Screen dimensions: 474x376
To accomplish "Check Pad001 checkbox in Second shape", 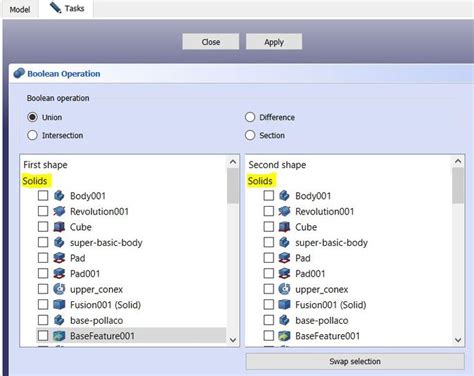I will pyautogui.click(x=269, y=273).
